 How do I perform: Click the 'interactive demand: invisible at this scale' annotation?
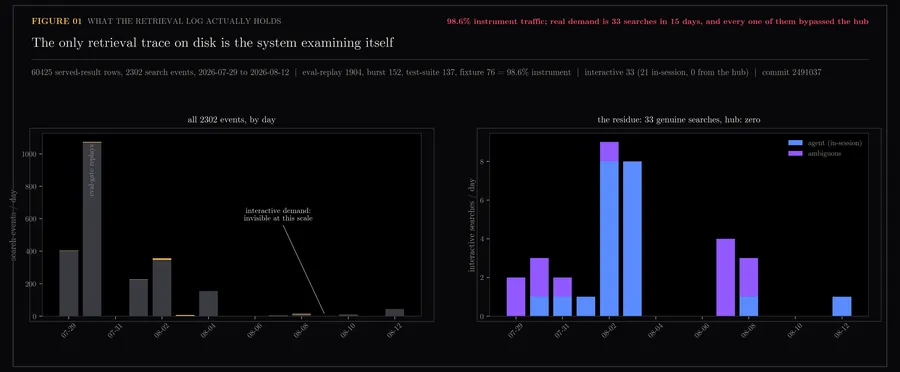pos(278,214)
